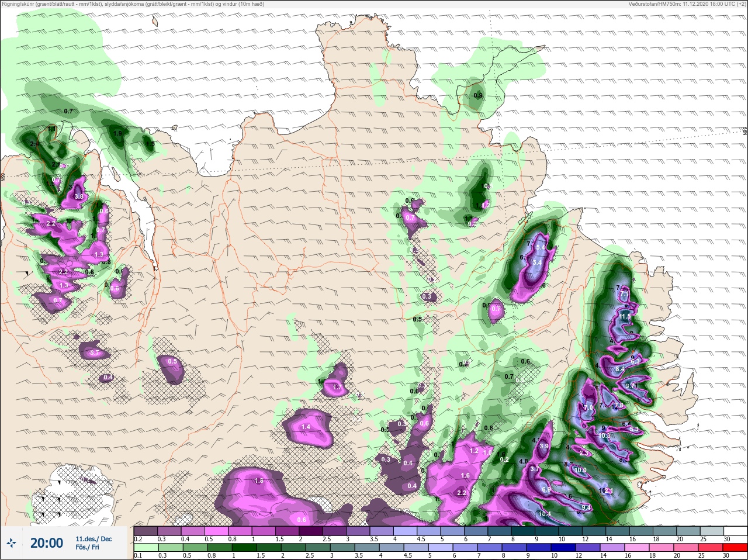Click the 10.4 precipitation value on the map
The width and height of the screenshot is (748, 560).
545,514
